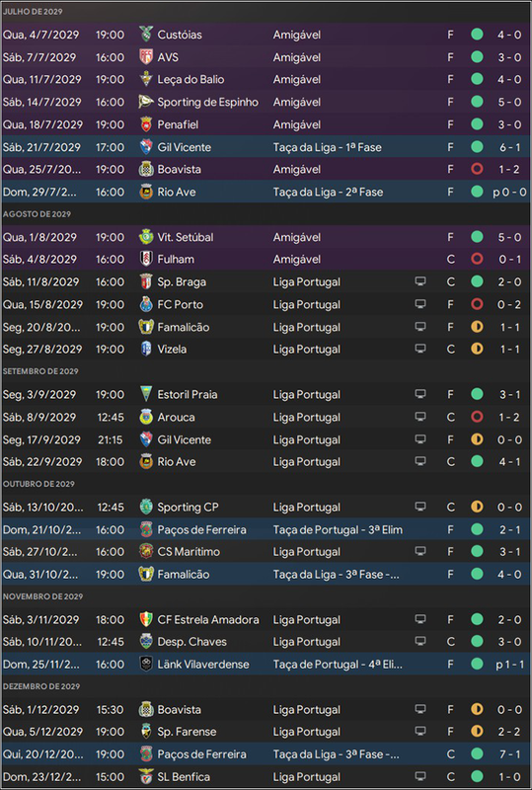
Task: Click the TV icon on Sp. Braga match
Action: pyautogui.click(x=420, y=281)
